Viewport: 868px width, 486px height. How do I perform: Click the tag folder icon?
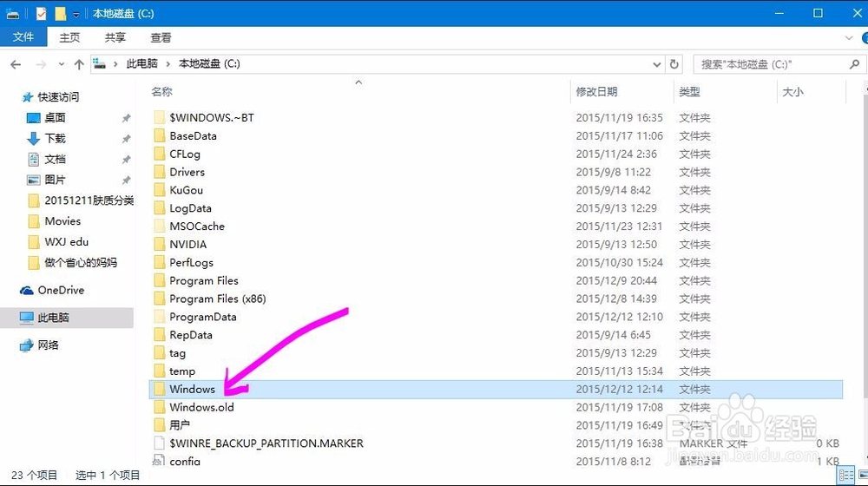pyautogui.click(x=160, y=352)
